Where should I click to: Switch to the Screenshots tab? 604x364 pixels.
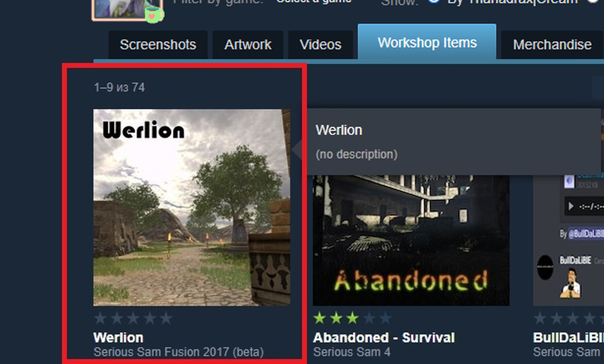pos(158,45)
